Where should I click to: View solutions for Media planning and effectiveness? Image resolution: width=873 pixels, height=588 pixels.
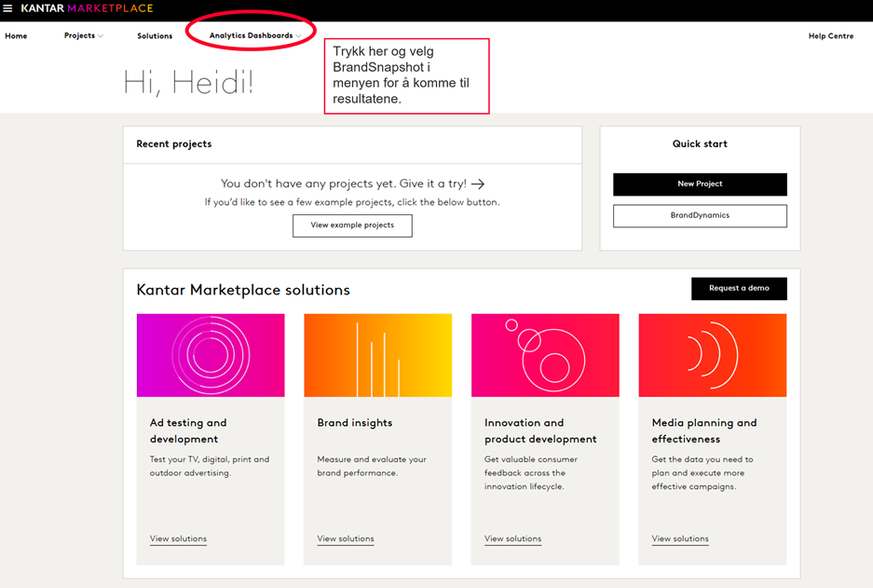(680, 539)
